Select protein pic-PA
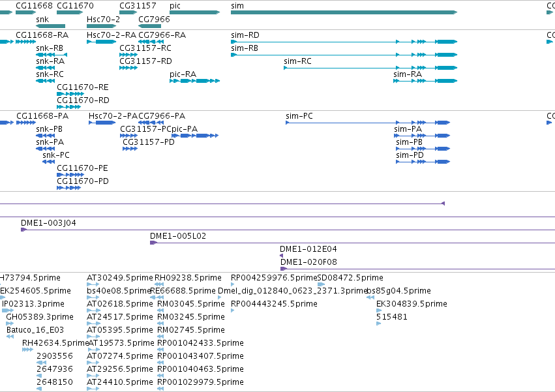555x392 pixels. [x=195, y=136]
